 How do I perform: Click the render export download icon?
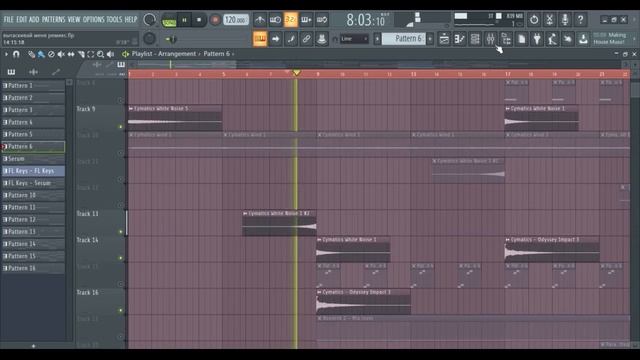pos(584,39)
